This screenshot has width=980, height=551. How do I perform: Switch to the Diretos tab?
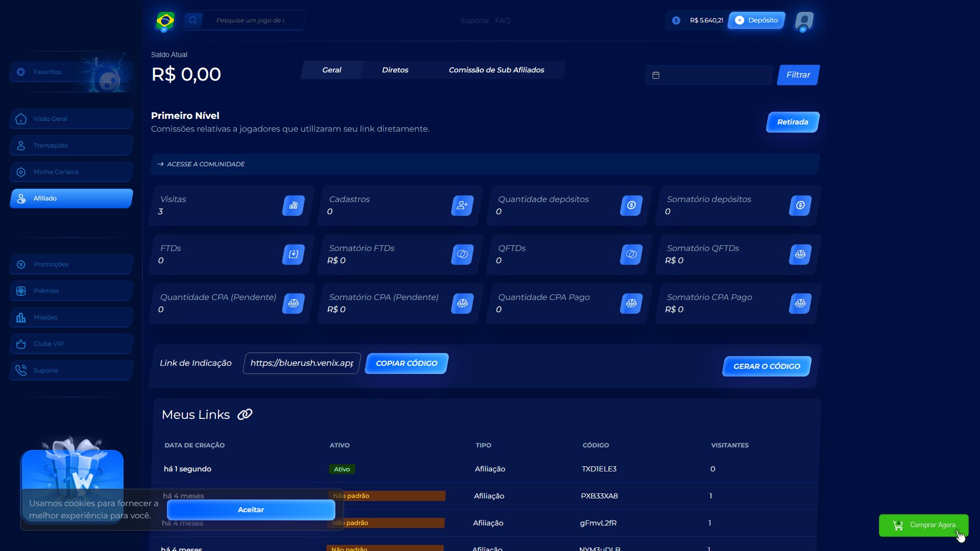coord(395,70)
